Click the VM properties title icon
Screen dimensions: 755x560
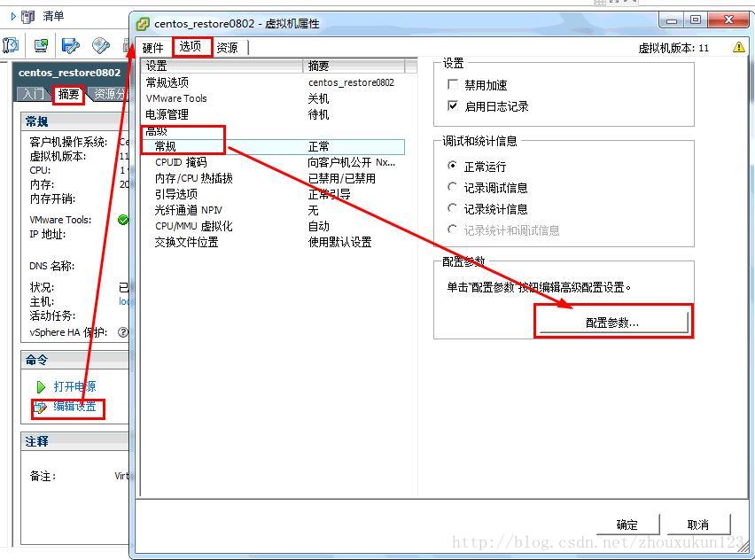(x=143, y=23)
